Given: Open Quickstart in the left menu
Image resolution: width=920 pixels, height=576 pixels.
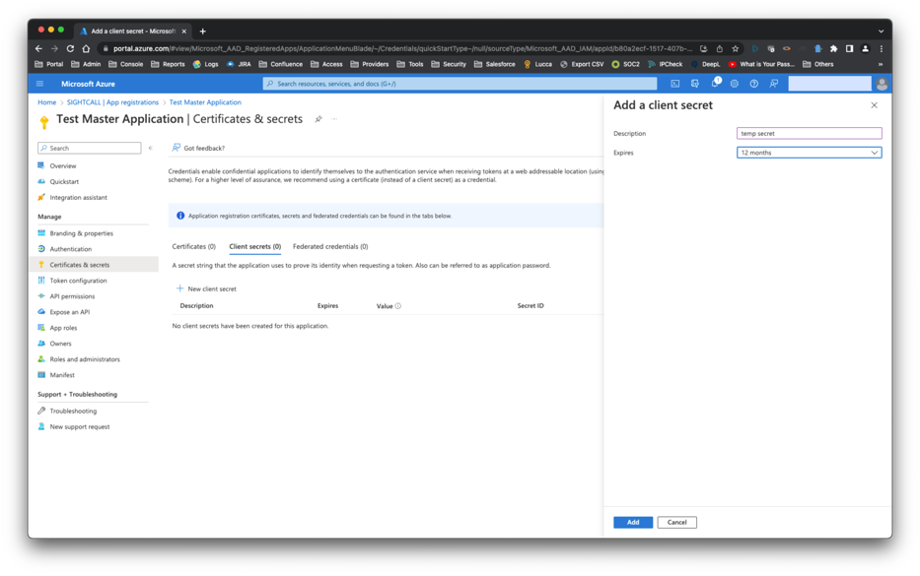Looking at the screenshot, I should (64, 182).
